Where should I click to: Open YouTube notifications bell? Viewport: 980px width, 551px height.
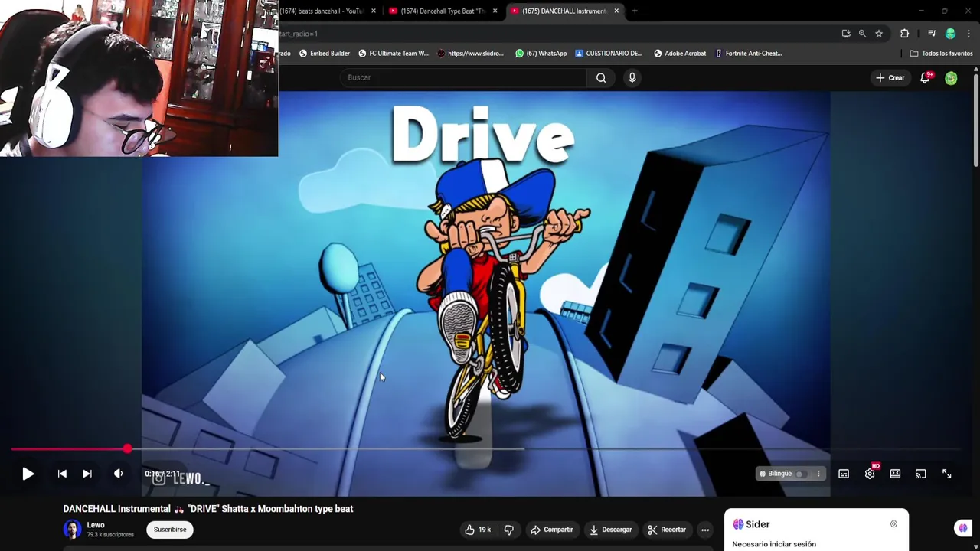pos(925,77)
